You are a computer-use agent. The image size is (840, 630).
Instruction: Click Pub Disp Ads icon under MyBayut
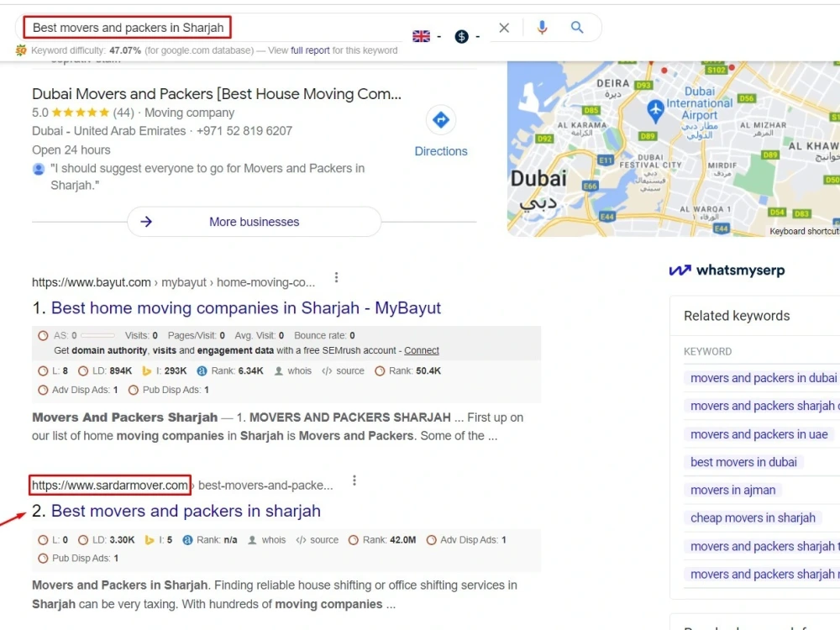click(x=134, y=390)
